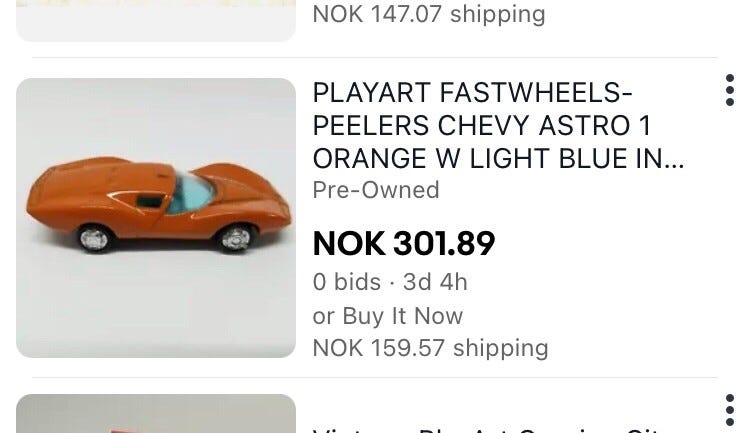This screenshot has height=433, width=742.
Task: Open the partially visible top listing thumbnail
Action: coord(156,20)
